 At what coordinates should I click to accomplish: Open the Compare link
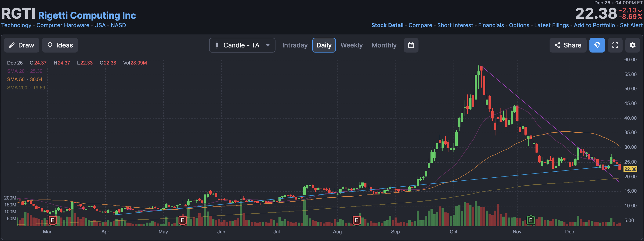click(x=420, y=25)
